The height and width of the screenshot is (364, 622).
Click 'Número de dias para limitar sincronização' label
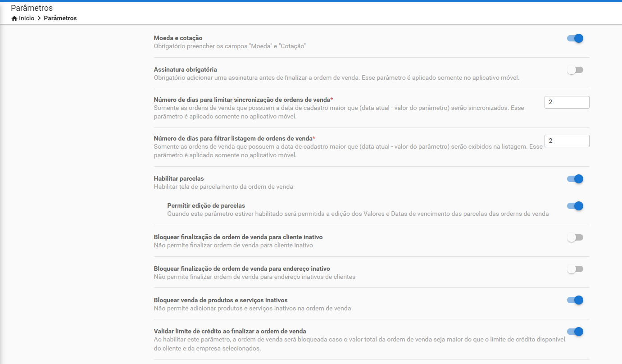pyautogui.click(x=243, y=99)
